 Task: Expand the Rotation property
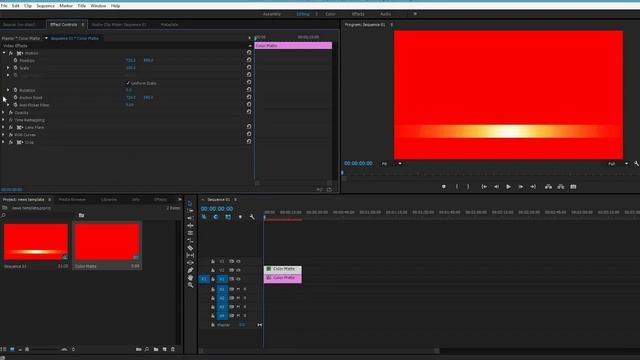[8, 90]
